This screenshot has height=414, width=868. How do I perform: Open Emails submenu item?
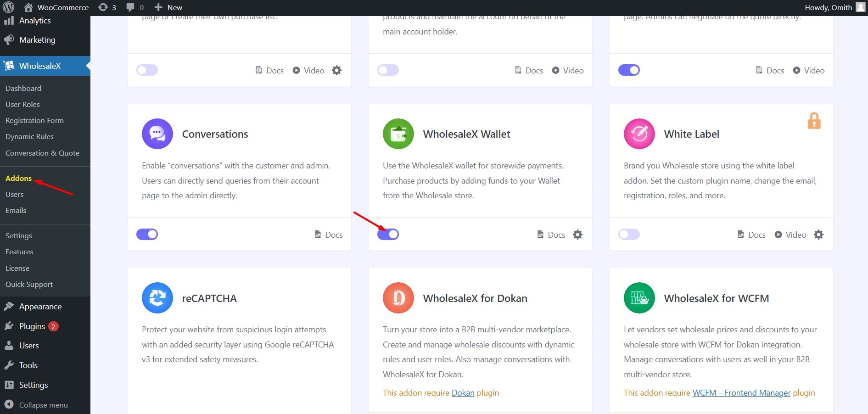[x=16, y=210]
